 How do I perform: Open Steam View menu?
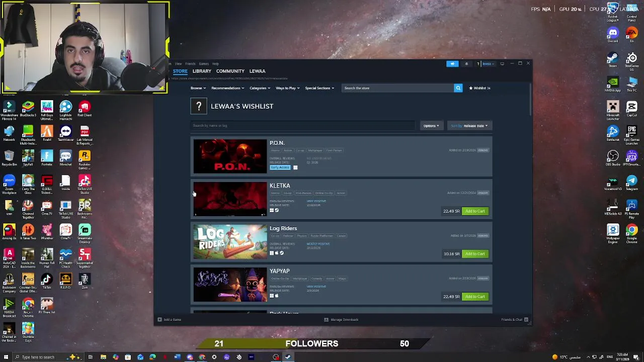[178, 64]
